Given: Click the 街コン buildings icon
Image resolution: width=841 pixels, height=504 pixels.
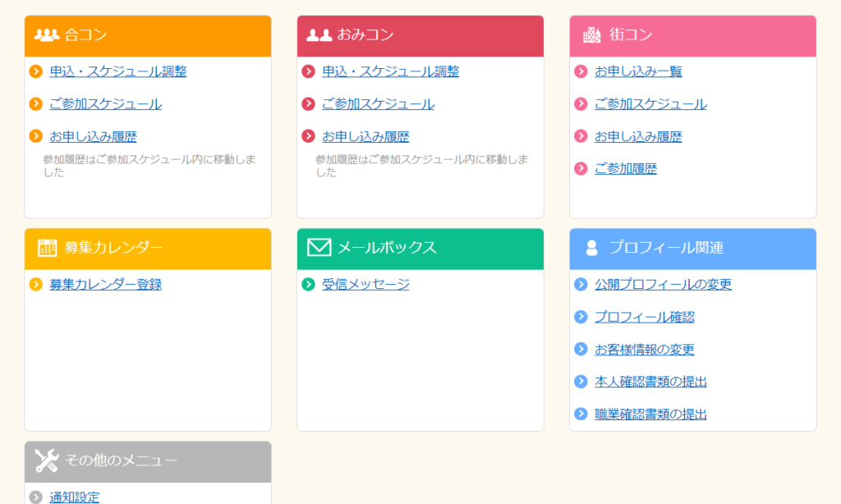Looking at the screenshot, I should click(591, 34).
